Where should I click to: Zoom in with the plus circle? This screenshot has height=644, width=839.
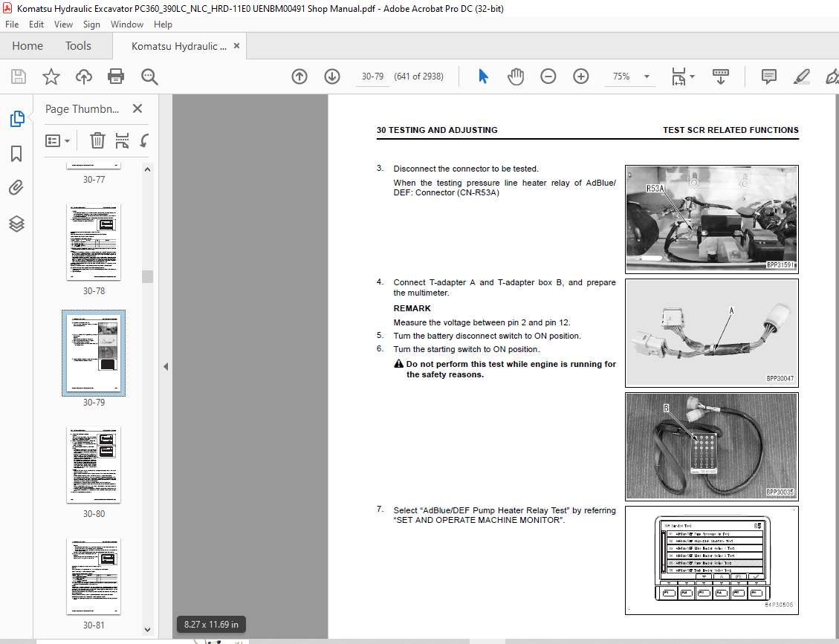[x=580, y=77]
